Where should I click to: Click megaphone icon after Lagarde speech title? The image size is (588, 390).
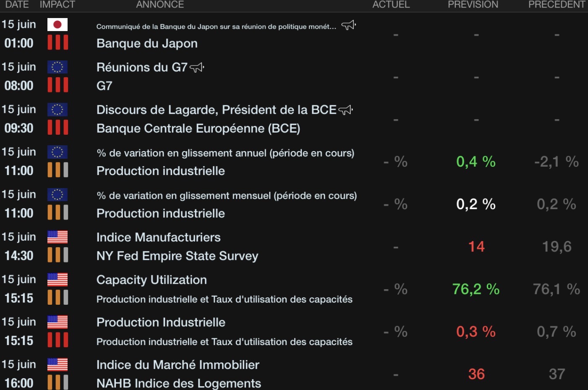pyautogui.click(x=345, y=110)
